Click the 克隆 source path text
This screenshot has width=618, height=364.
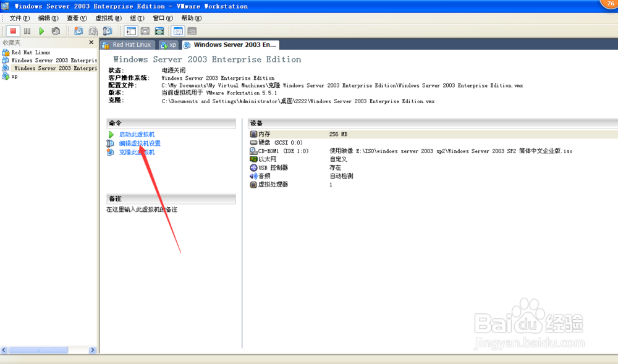(298, 101)
